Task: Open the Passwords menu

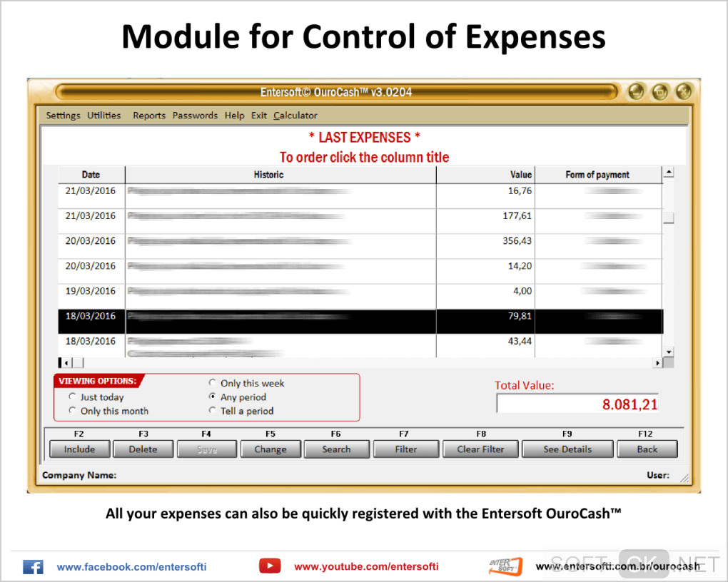Action: pos(195,115)
